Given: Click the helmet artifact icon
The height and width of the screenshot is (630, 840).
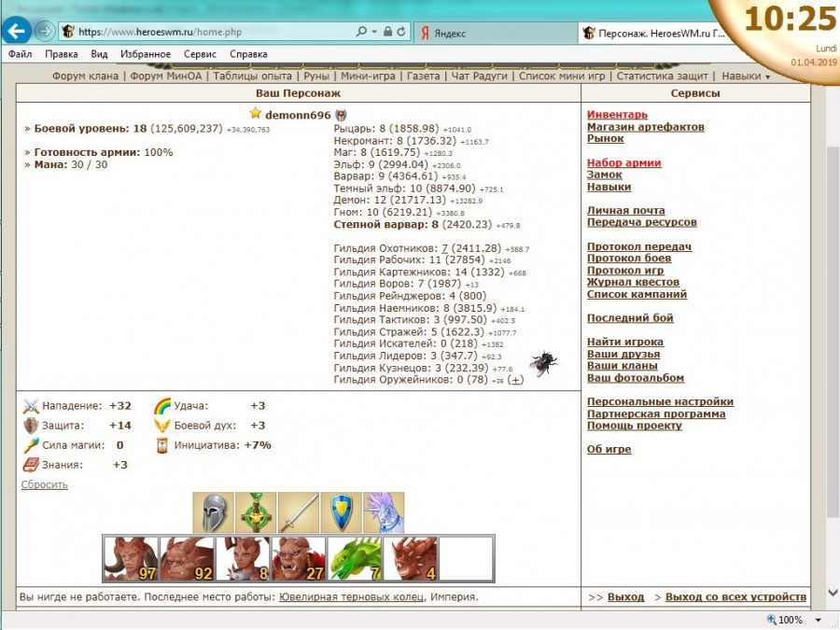Looking at the screenshot, I should (213, 512).
